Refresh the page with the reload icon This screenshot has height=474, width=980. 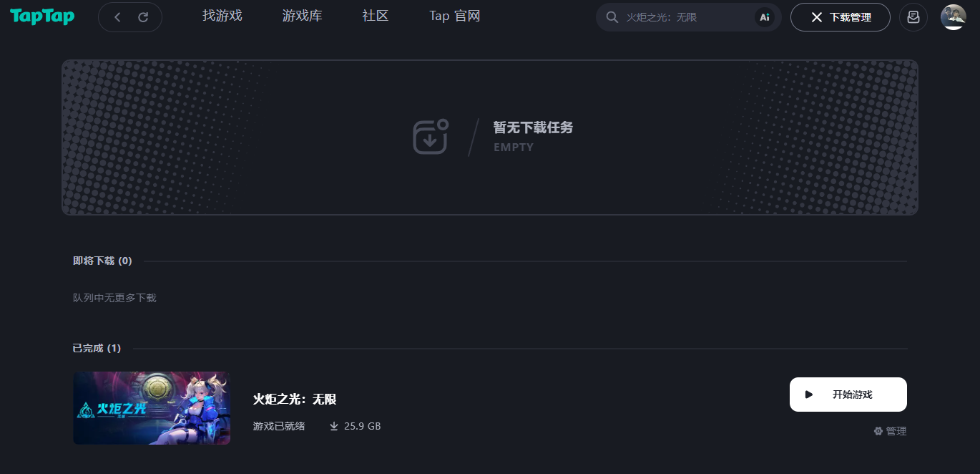point(143,17)
